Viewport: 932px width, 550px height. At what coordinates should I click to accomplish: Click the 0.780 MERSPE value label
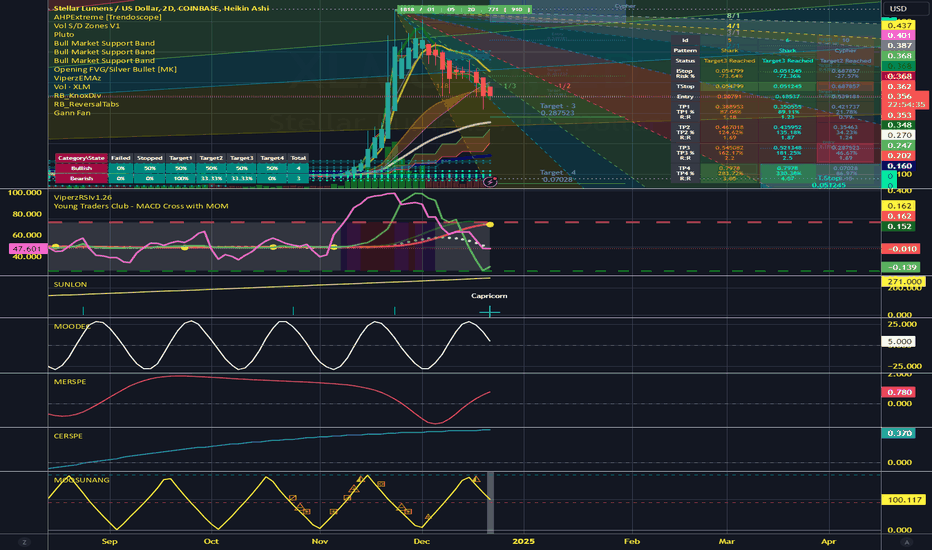[x=899, y=392]
